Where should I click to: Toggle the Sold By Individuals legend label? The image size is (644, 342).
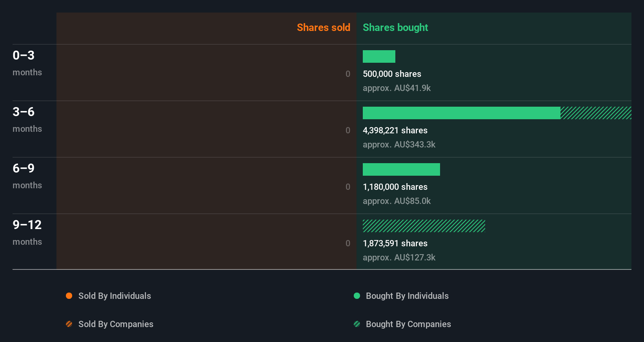[x=115, y=296]
